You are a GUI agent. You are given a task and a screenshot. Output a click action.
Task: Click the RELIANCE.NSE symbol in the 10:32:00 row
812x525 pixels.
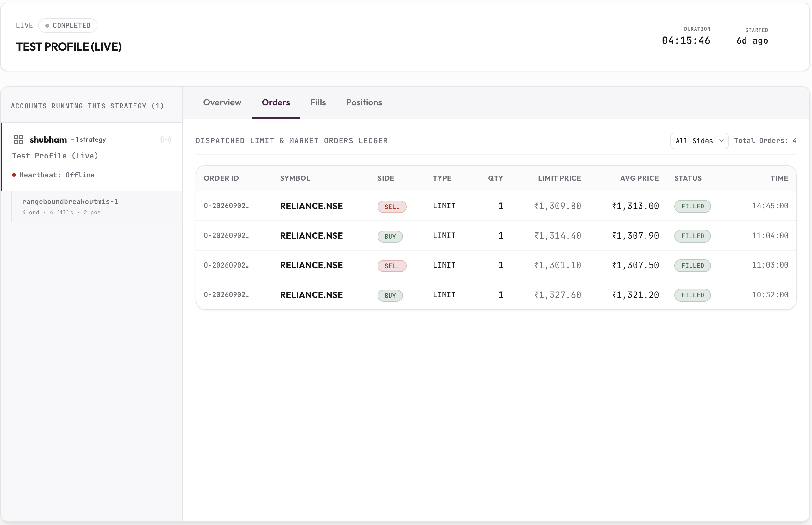(311, 295)
